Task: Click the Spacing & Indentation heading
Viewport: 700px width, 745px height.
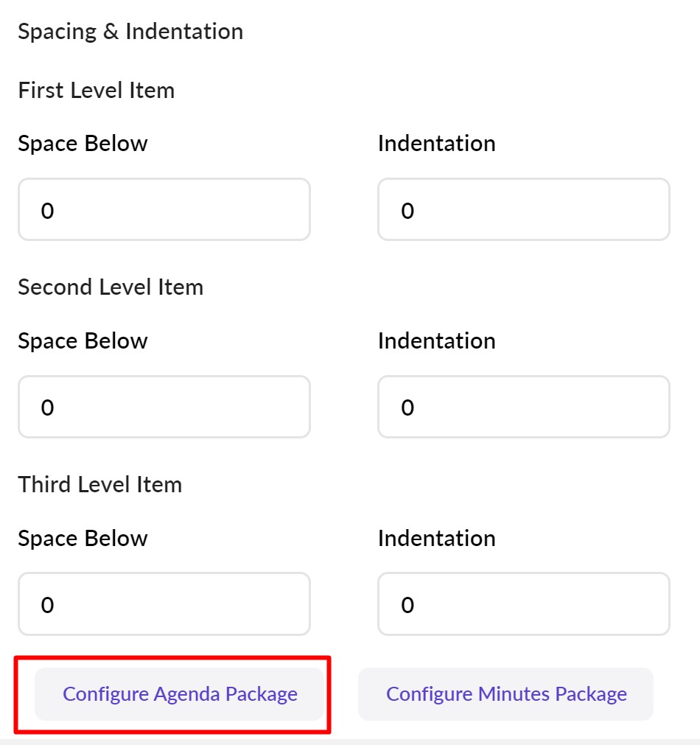Action: click(x=131, y=31)
